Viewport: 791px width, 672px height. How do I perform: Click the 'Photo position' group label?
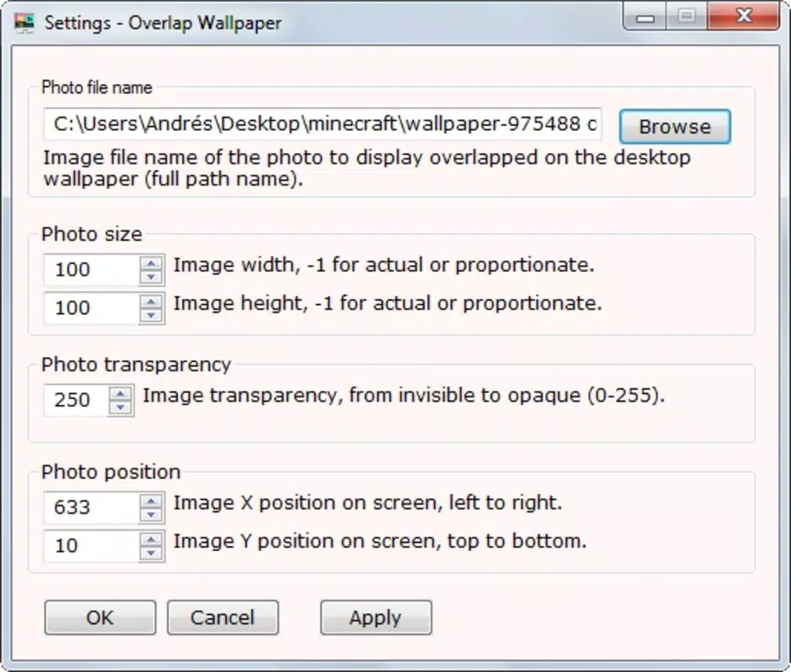(111, 472)
